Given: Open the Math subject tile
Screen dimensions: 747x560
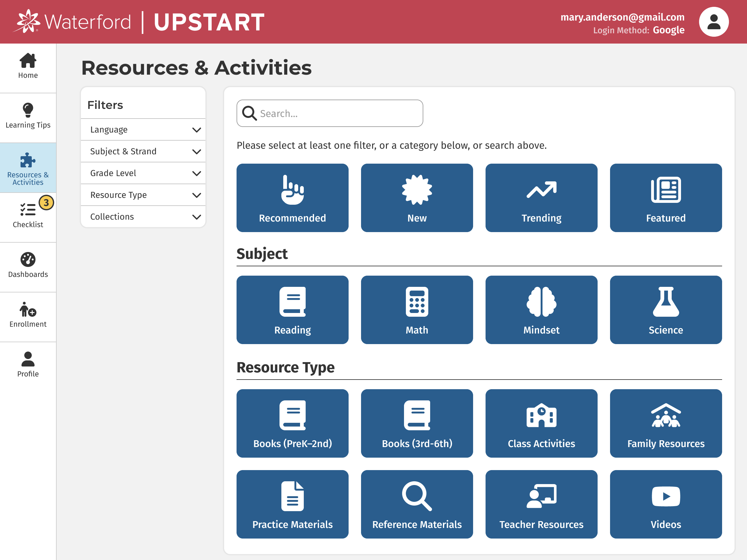Looking at the screenshot, I should point(417,310).
